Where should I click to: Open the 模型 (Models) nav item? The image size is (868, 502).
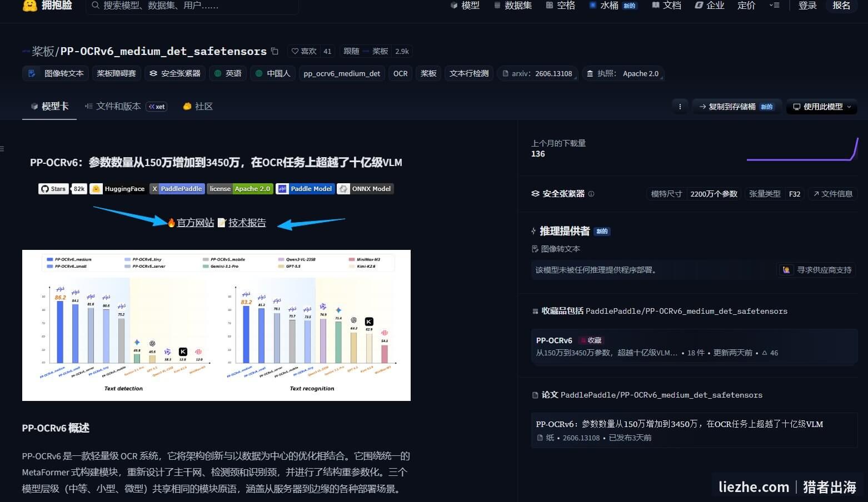[465, 5]
